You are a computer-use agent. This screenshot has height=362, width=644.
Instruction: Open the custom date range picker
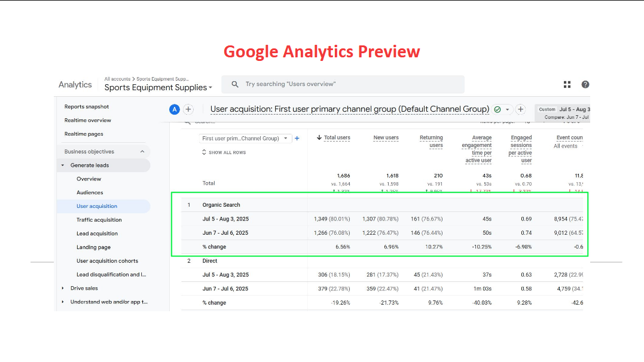pyautogui.click(x=563, y=112)
